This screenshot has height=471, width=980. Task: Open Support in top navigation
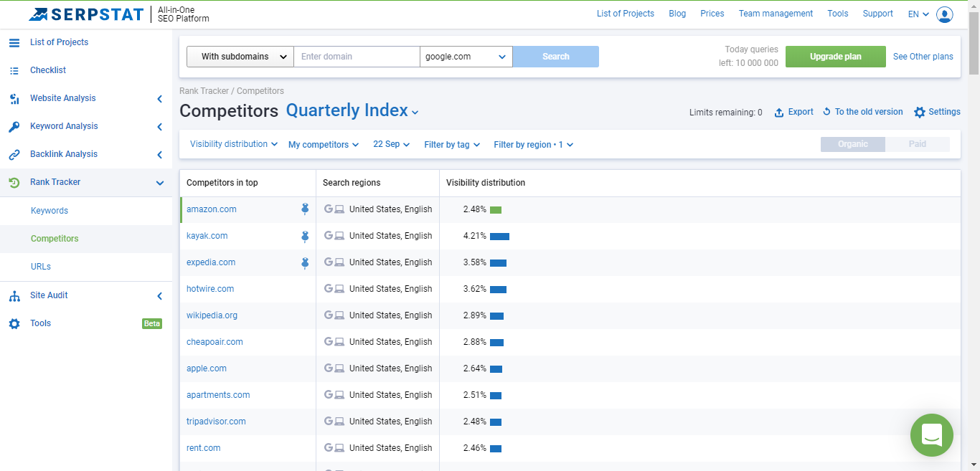coord(878,14)
